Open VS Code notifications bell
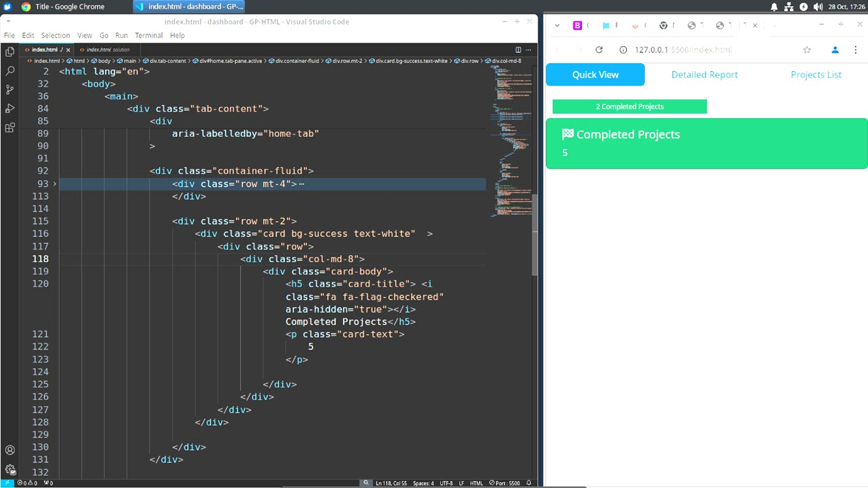Image resolution: width=868 pixels, height=488 pixels. (x=529, y=483)
